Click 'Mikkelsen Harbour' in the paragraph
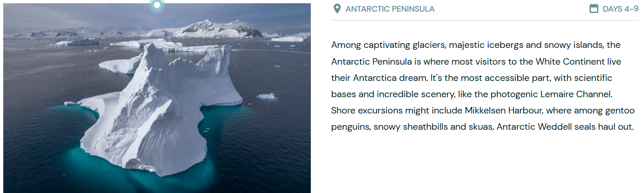The height and width of the screenshot is (193, 644). 499,110
